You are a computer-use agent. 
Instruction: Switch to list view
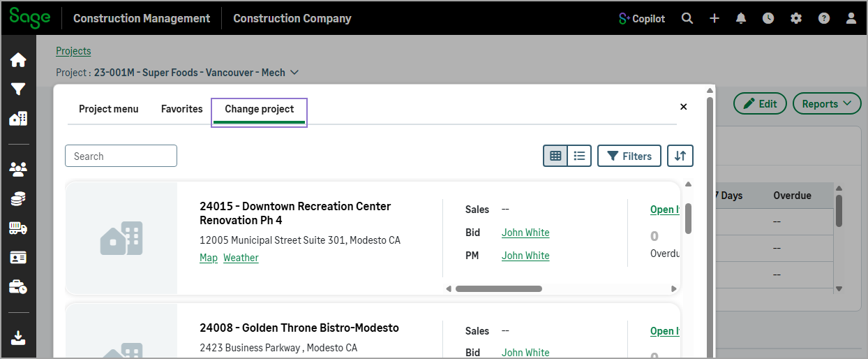[579, 156]
